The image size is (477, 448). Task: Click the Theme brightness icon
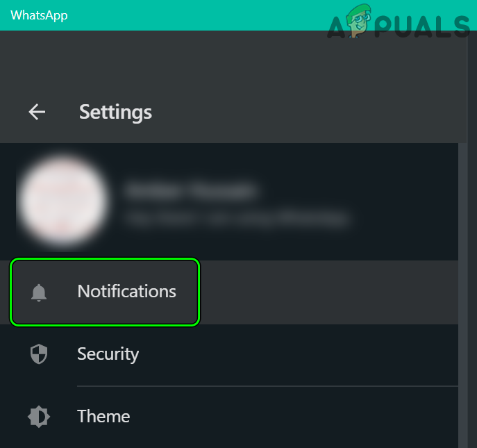pyautogui.click(x=39, y=417)
